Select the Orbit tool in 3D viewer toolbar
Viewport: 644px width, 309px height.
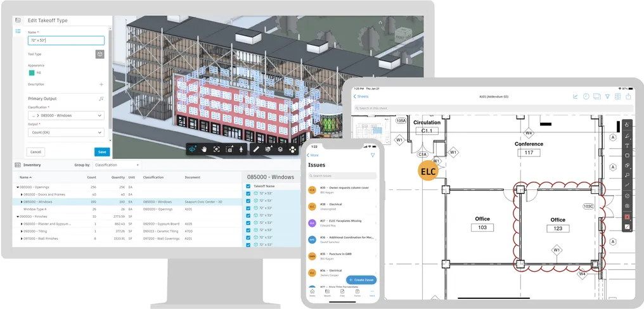coord(192,149)
